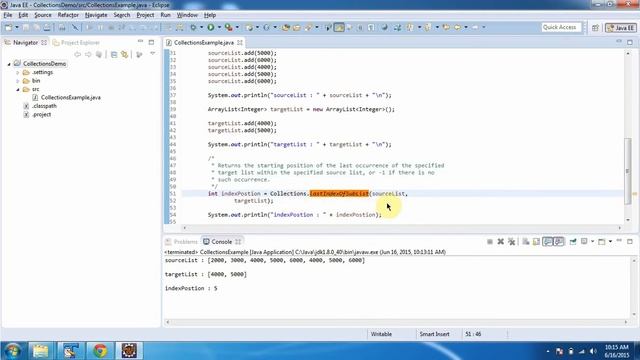
Task: Collapse the CollectionsDemo project node
Action: pos(9,64)
